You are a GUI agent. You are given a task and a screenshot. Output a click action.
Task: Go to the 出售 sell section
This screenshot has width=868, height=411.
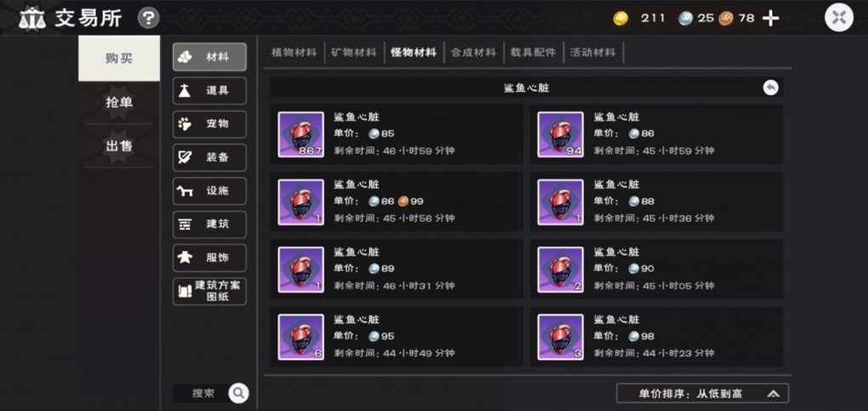coord(119,146)
